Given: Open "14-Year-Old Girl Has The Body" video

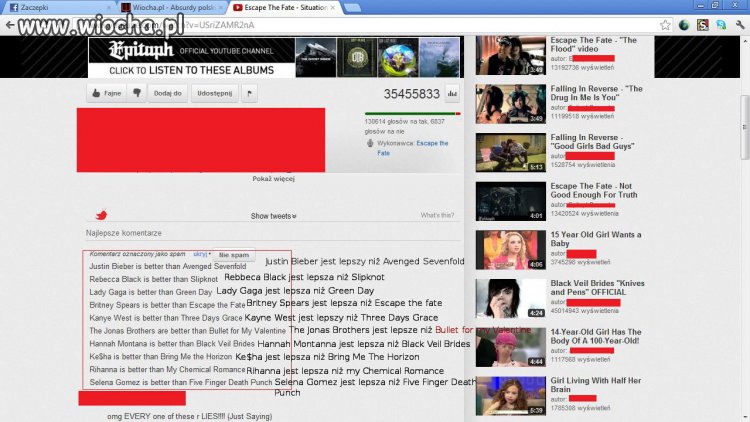Looking at the screenshot, I should tap(596, 336).
